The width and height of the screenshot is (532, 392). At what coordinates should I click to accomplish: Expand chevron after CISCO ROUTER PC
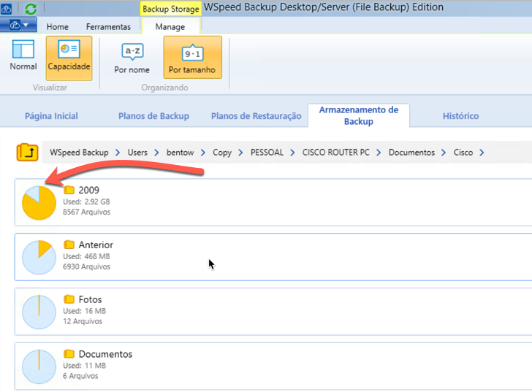click(379, 153)
